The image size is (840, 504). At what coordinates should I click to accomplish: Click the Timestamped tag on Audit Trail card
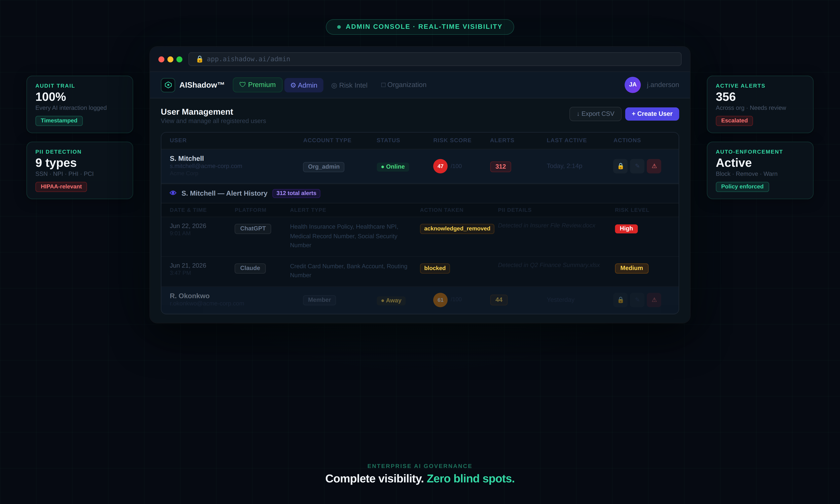click(59, 121)
